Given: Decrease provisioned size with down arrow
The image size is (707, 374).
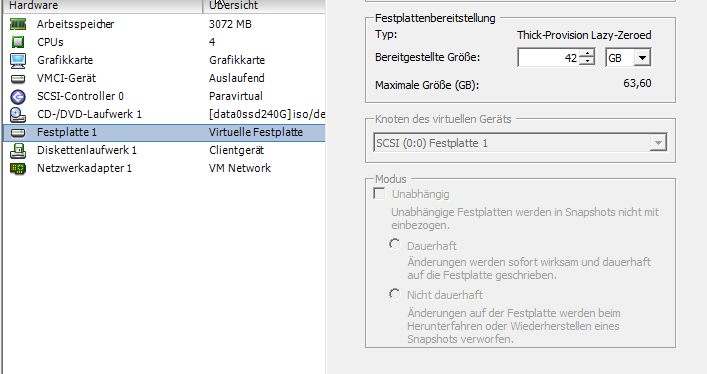Looking at the screenshot, I should (587, 61).
